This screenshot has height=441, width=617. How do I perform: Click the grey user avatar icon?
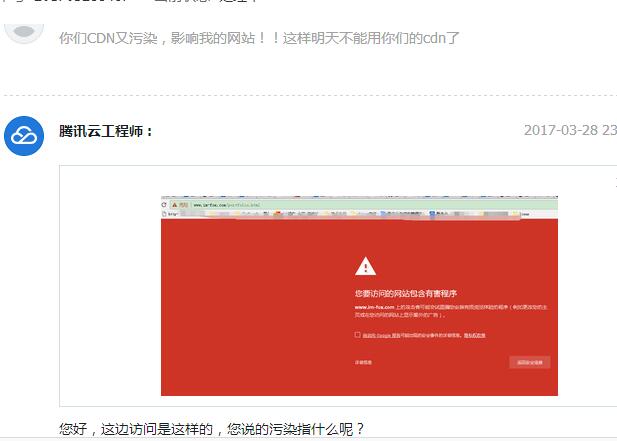24,33
